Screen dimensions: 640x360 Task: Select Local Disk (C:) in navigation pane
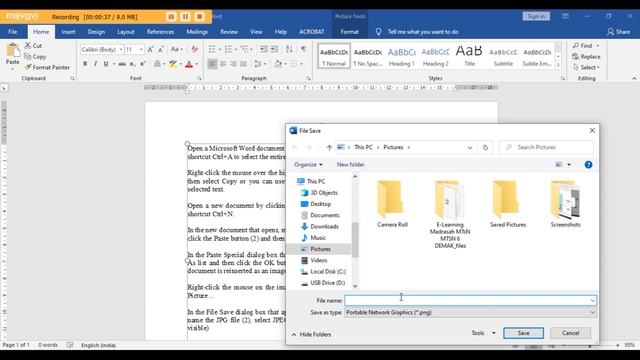324,271
